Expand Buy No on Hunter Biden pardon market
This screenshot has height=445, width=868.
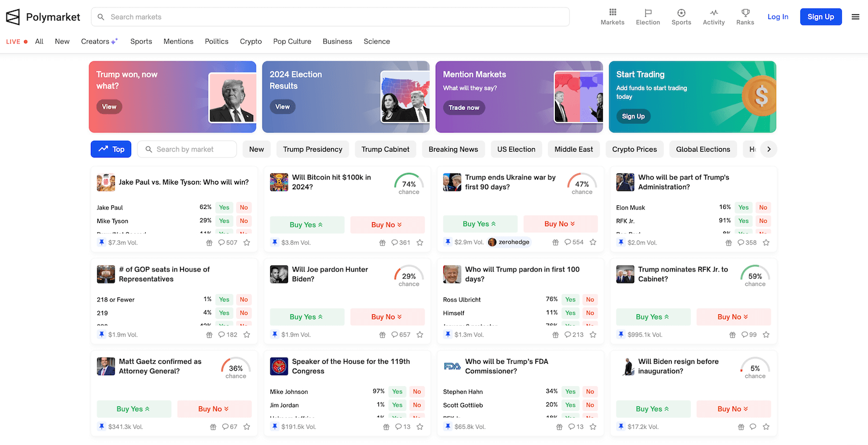(388, 317)
